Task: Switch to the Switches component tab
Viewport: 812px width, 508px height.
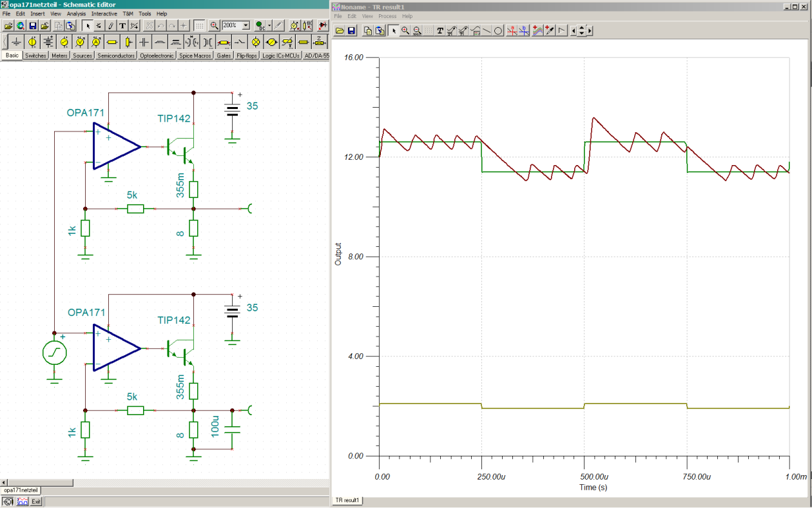Action: (x=35, y=56)
